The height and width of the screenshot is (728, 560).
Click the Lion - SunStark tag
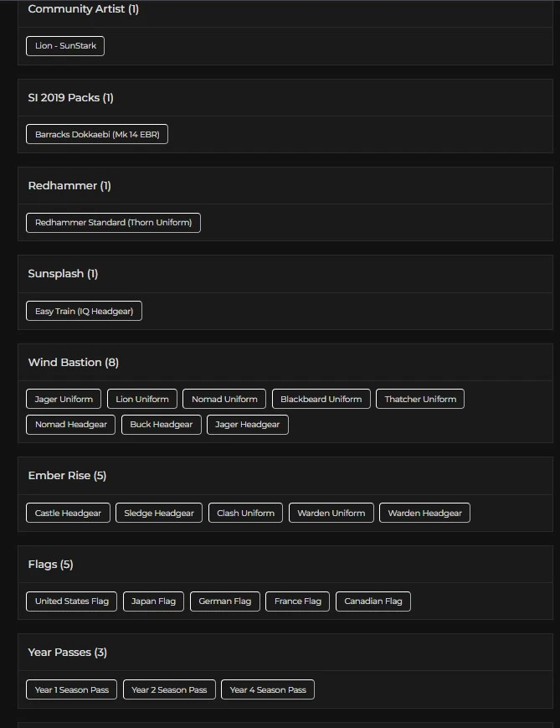tap(65, 46)
